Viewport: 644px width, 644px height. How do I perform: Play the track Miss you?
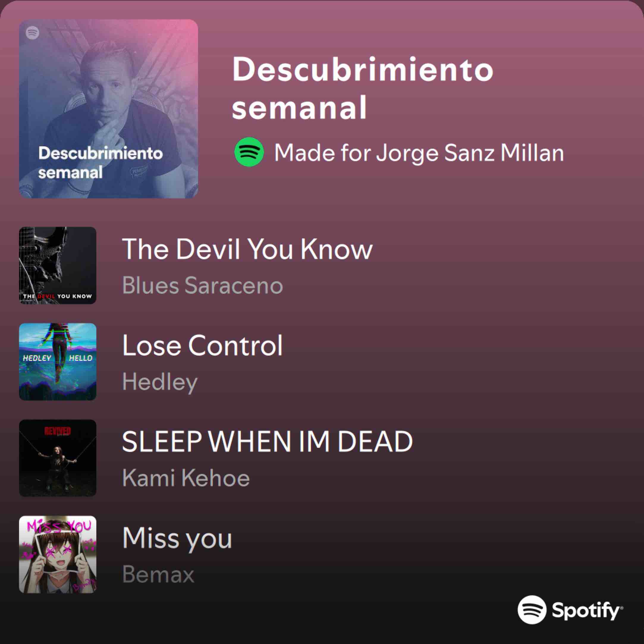177,538
